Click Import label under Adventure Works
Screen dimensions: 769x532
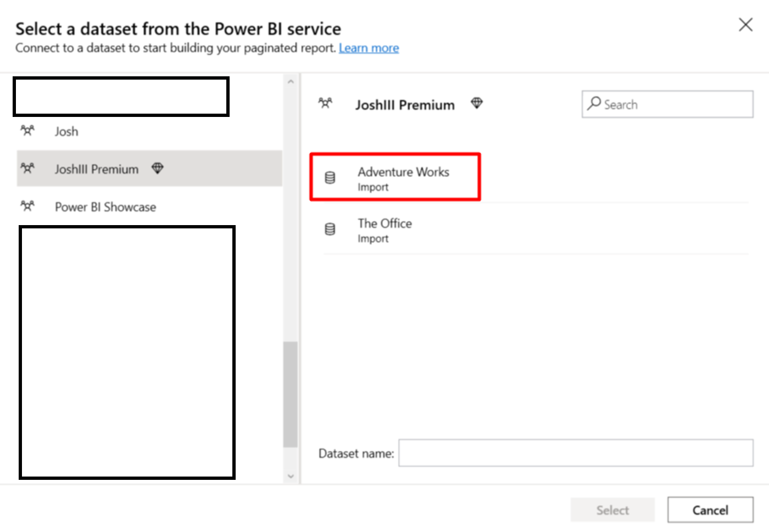pyautogui.click(x=373, y=187)
